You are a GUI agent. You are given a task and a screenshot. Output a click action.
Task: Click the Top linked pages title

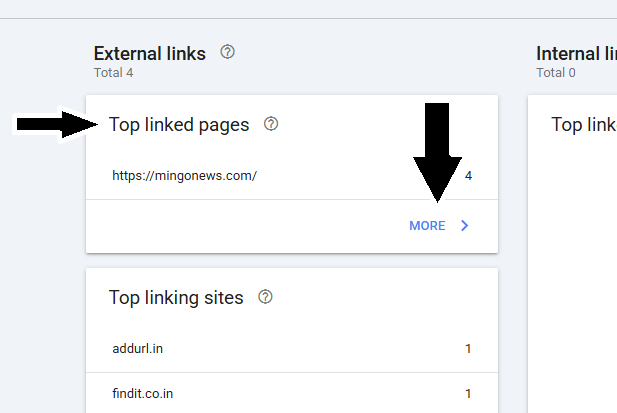pos(179,125)
